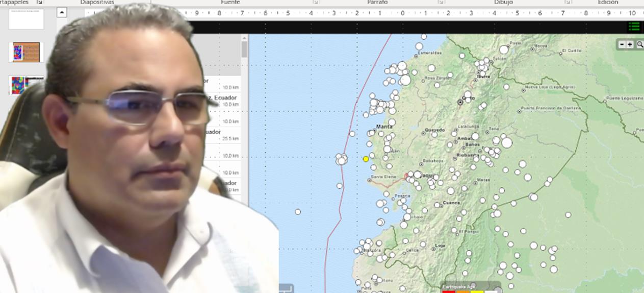This screenshot has width=644, height=293.
Task: Click the Loja city label on map
Action: [x=440, y=246]
